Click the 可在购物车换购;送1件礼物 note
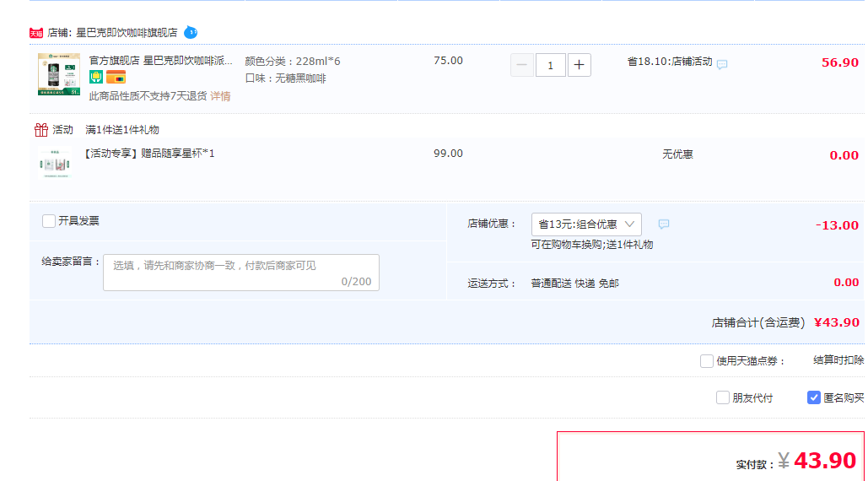The width and height of the screenshot is (868, 481). 592,245
